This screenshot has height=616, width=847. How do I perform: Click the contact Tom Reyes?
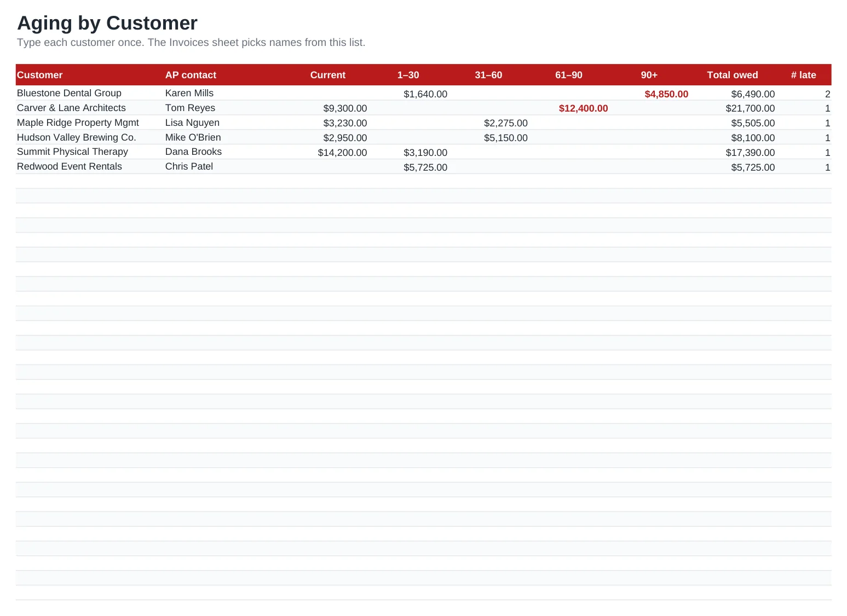(x=190, y=108)
